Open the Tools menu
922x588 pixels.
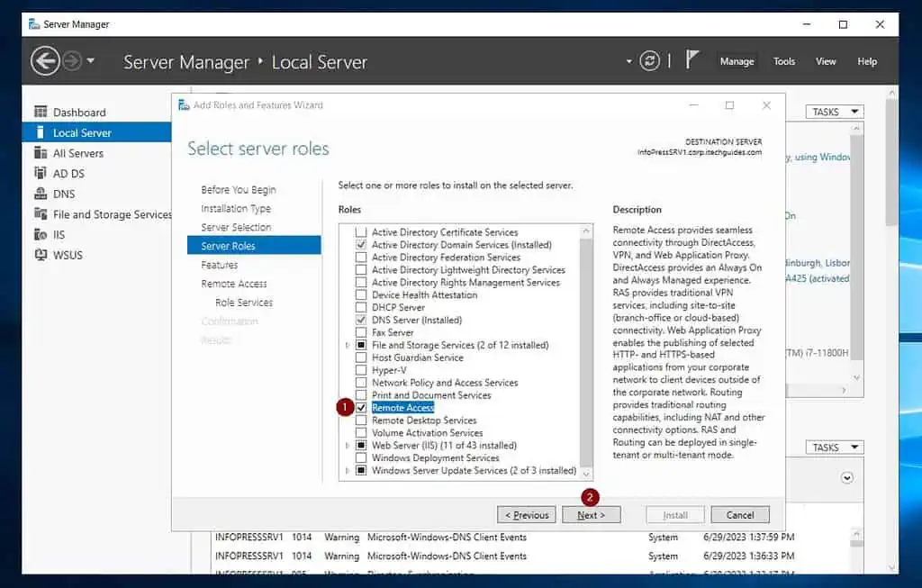pos(784,61)
